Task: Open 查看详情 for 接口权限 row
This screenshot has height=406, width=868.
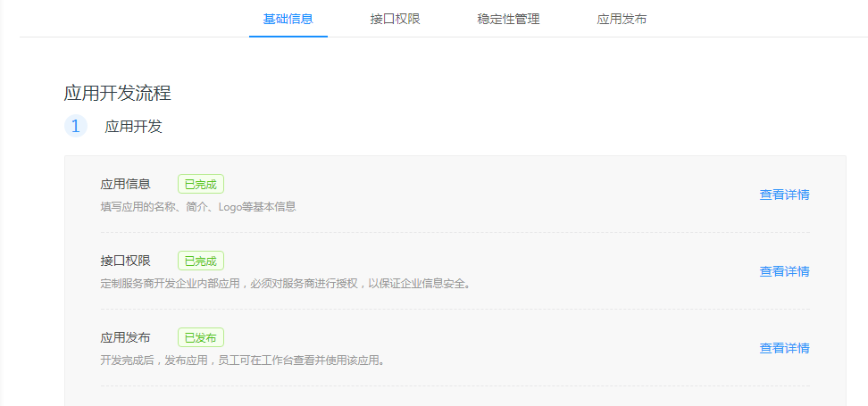Action: pos(784,271)
